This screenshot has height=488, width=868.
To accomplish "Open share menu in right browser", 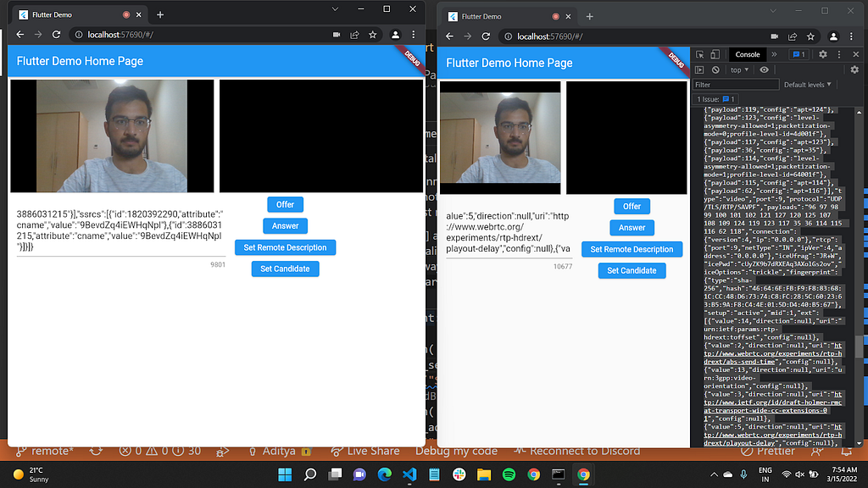I will [793, 36].
